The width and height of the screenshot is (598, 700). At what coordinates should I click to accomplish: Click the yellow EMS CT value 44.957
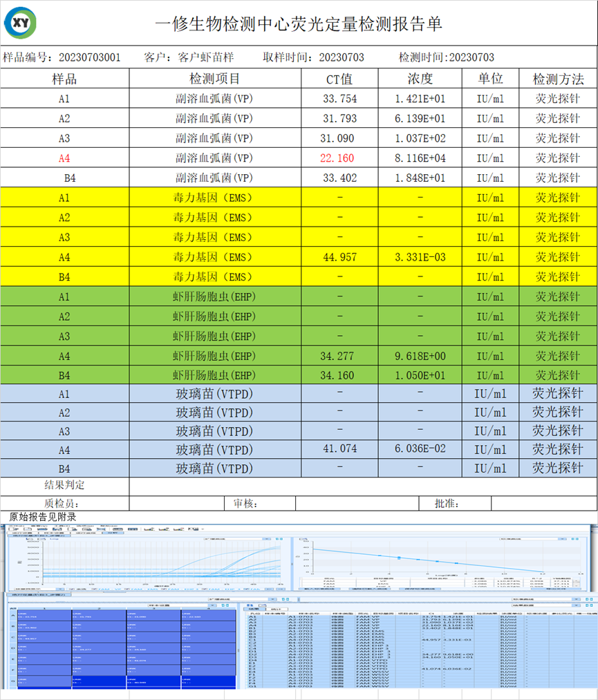[x=339, y=257]
